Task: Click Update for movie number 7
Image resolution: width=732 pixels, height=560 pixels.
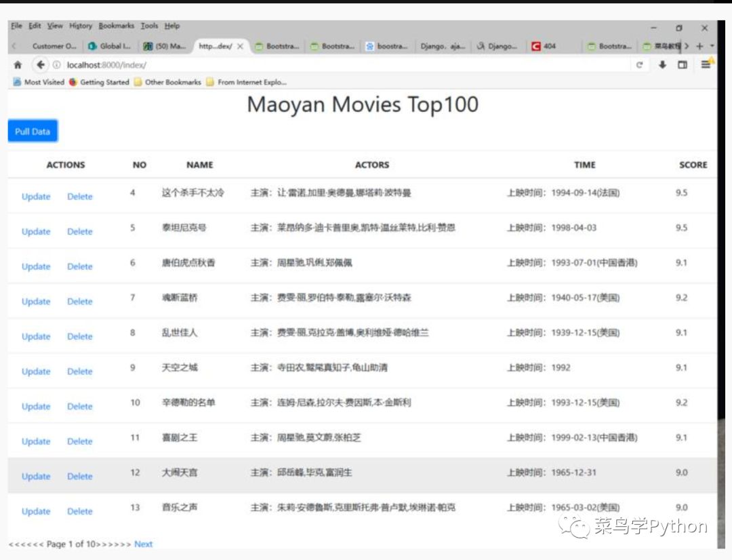Action: click(x=36, y=302)
